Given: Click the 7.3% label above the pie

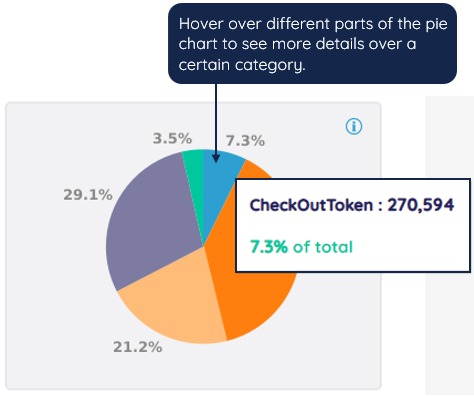Looking at the screenshot, I should click(245, 141).
